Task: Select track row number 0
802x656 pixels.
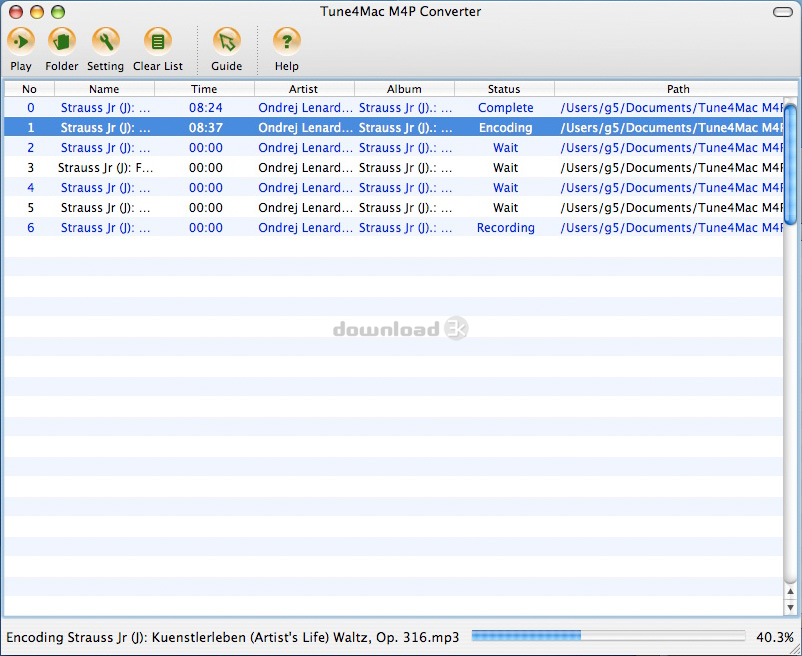Action: click(x=393, y=108)
